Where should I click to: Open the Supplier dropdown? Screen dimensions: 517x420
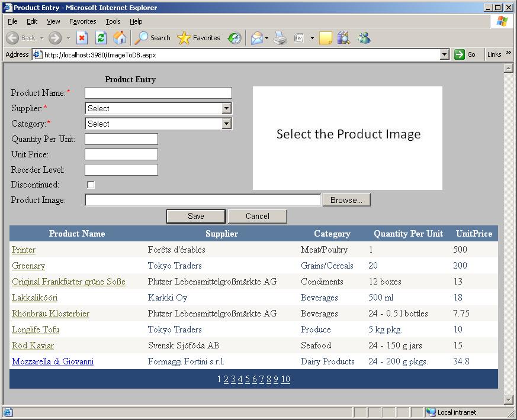(x=227, y=108)
